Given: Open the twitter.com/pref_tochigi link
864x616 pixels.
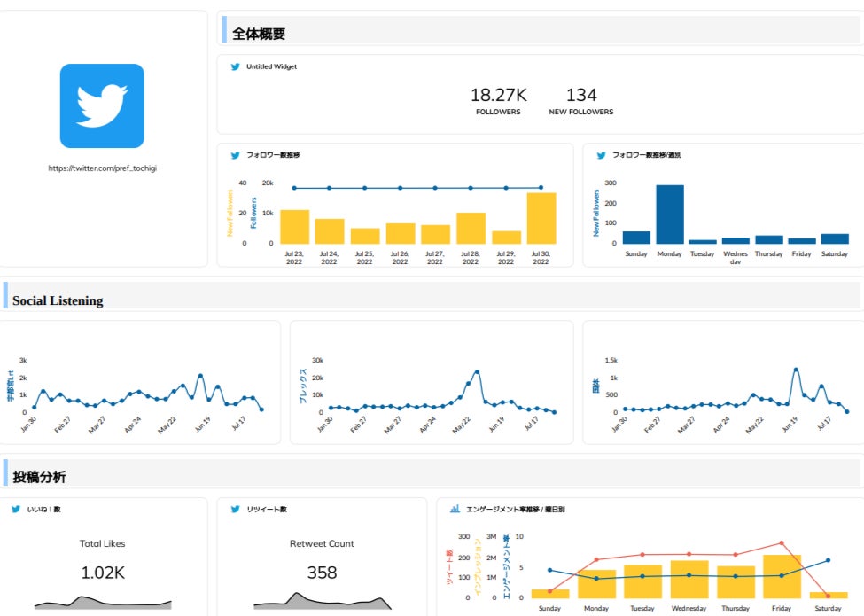Looking at the screenshot, I should [x=103, y=168].
